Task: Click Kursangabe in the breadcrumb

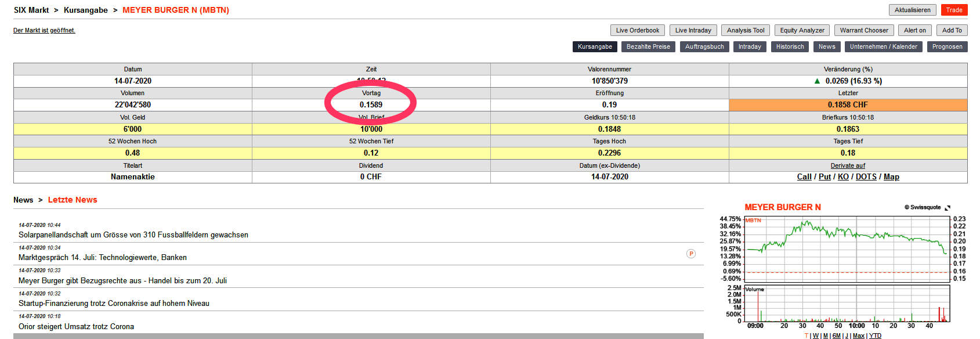Action: (86, 10)
